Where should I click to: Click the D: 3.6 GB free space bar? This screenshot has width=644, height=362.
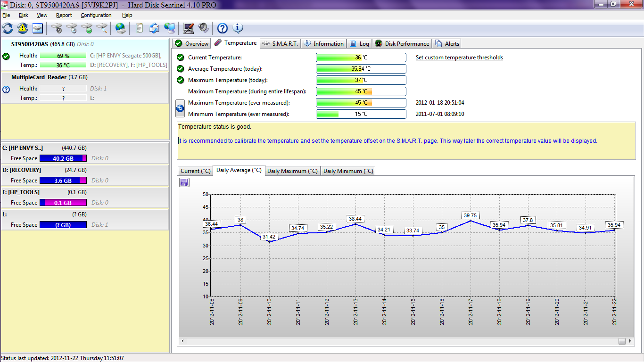coord(63,181)
